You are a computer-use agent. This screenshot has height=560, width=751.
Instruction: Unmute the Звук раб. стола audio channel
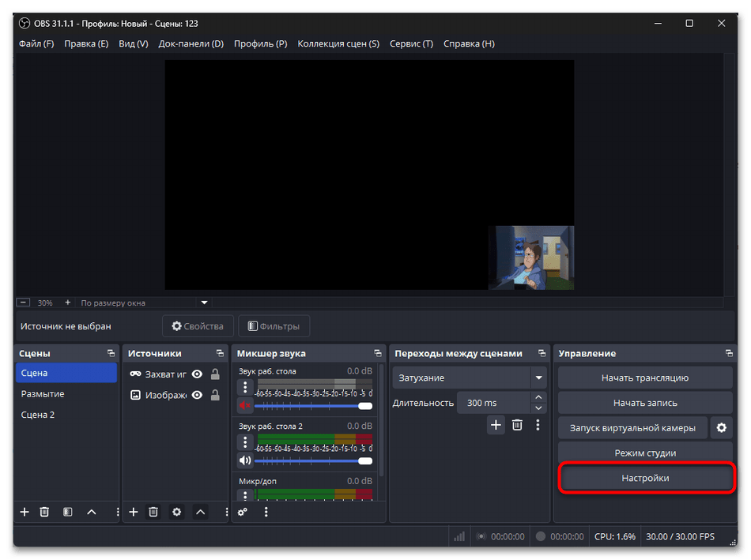click(x=245, y=405)
